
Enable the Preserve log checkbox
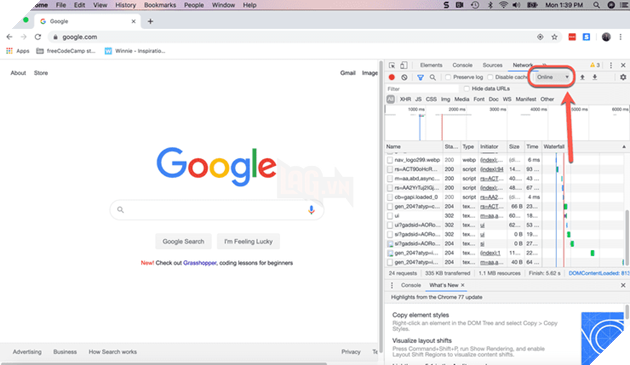click(x=448, y=77)
